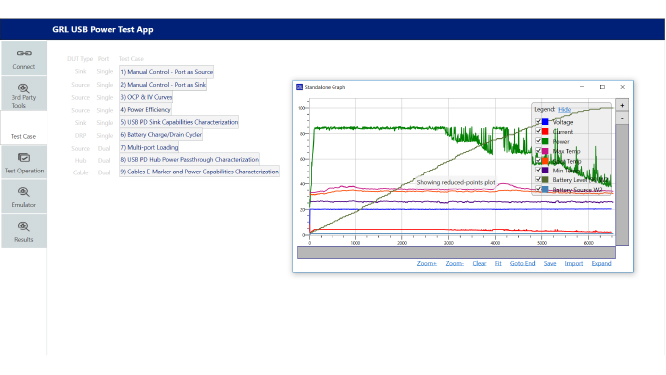Open 3rd Party Tools in the sidebar
666x375 pixels.
coord(24,93)
